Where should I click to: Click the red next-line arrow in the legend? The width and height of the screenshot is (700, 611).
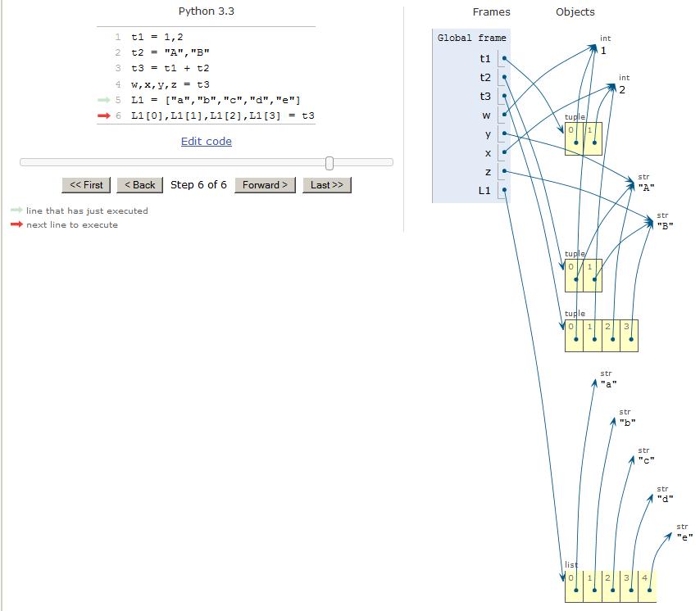pyautogui.click(x=15, y=224)
